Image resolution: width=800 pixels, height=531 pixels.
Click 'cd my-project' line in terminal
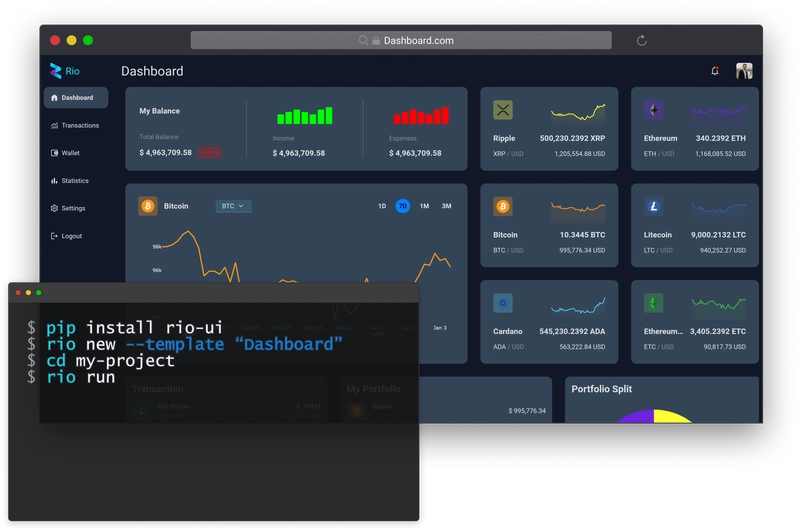pos(110,361)
